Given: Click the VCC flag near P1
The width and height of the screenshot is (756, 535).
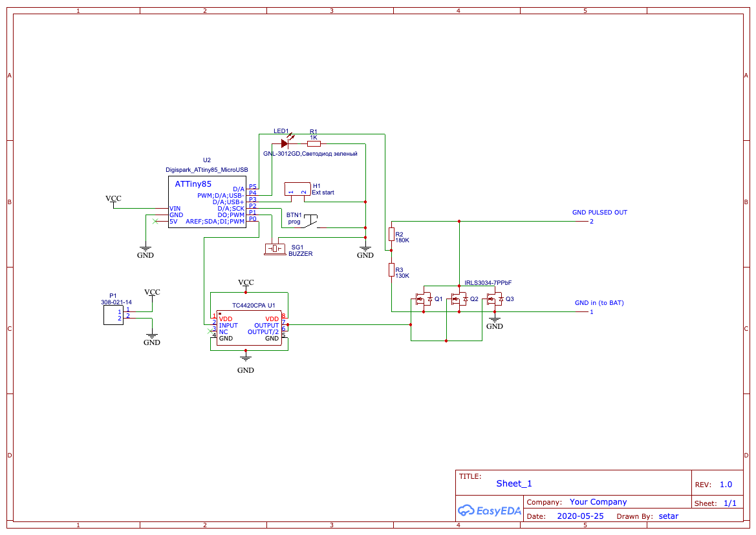Looking at the screenshot, I should [152, 294].
